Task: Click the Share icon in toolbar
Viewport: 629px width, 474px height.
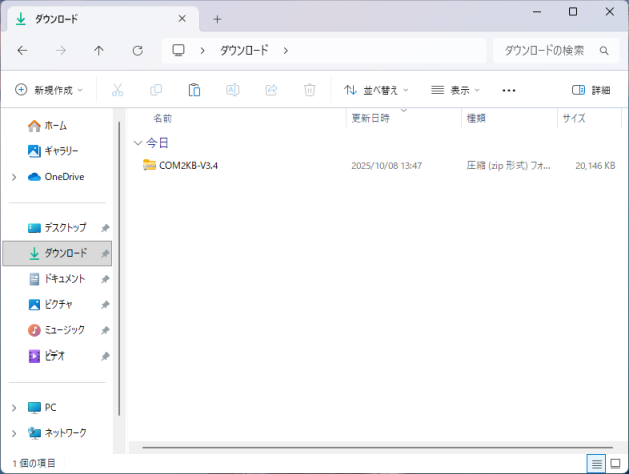Action: pyautogui.click(x=271, y=90)
